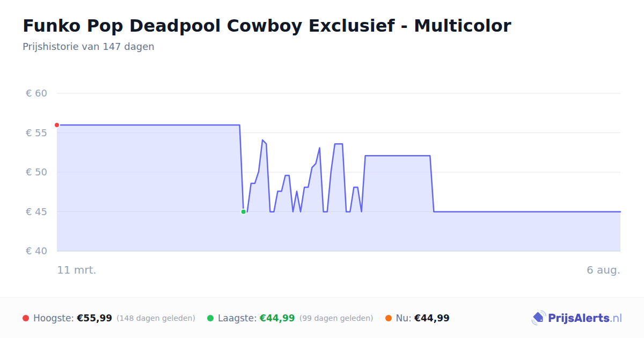Click the lowest price value €44,99 in green
Screen dimensions: 644x338
[277, 318]
